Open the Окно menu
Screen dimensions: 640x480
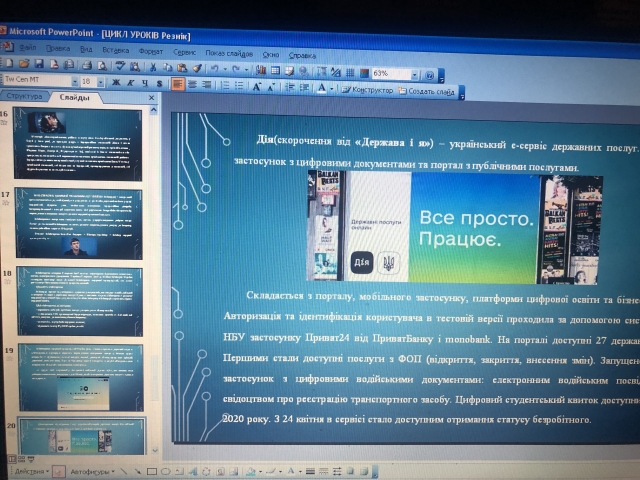pos(271,55)
